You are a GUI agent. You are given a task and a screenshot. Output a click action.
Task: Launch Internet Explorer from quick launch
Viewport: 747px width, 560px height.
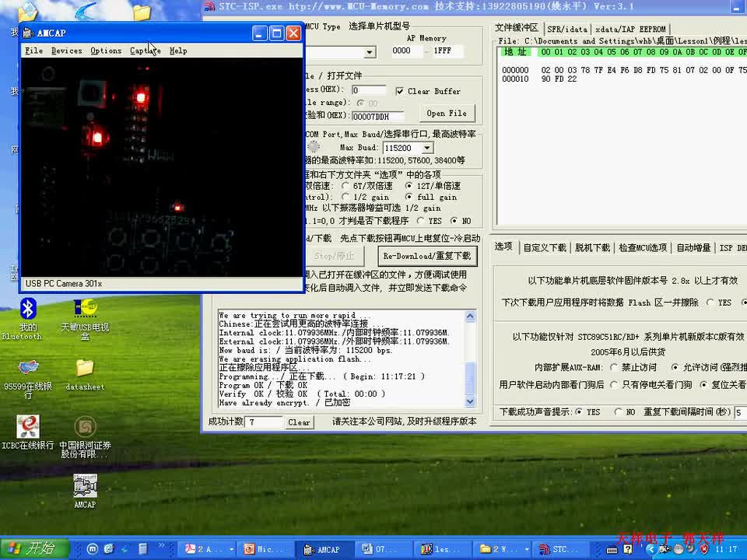point(109,549)
